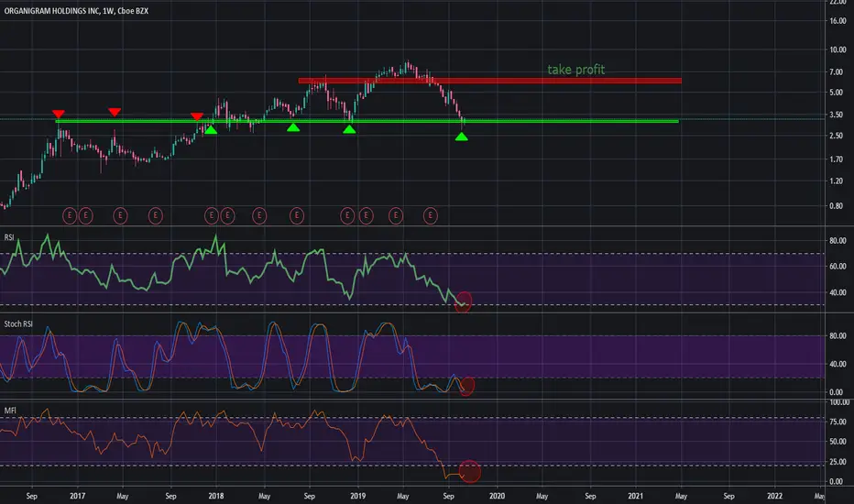854x504 pixels.
Task: Click the 0.80 price axis label
Action: [x=836, y=206]
